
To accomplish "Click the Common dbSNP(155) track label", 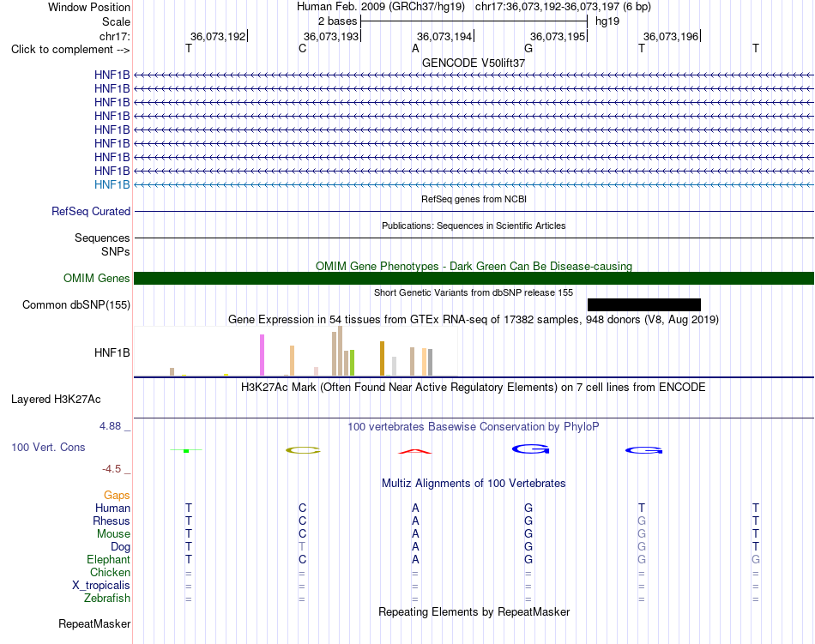I will (x=75, y=305).
